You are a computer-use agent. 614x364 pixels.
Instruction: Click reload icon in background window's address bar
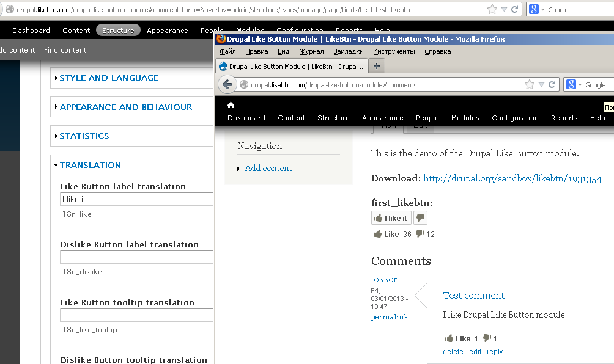pyautogui.click(x=515, y=9)
